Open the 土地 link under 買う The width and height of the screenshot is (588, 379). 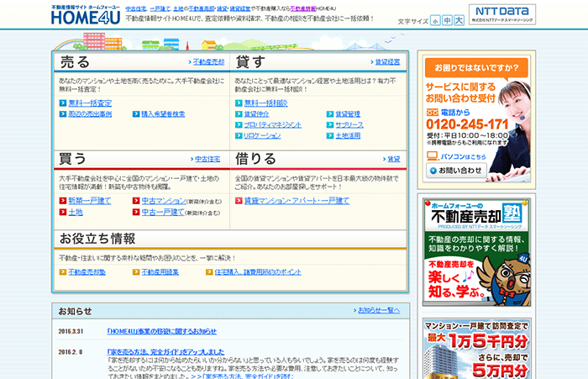pyautogui.click(x=76, y=212)
